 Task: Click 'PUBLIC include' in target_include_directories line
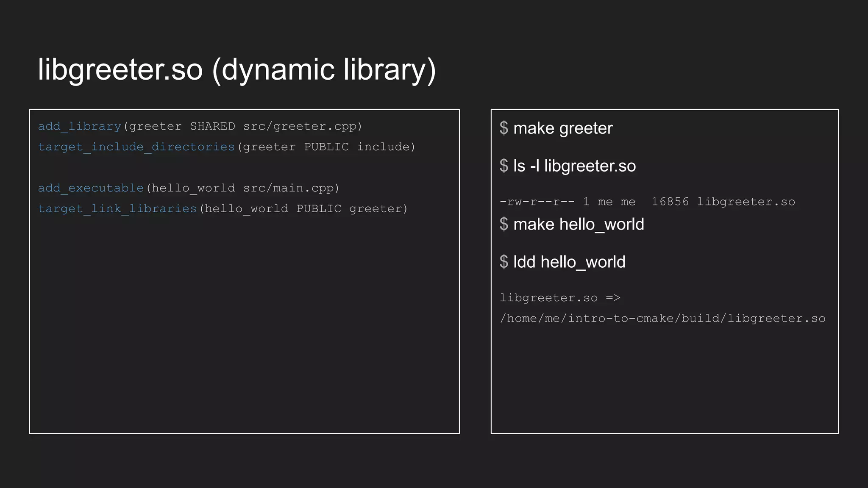point(357,147)
